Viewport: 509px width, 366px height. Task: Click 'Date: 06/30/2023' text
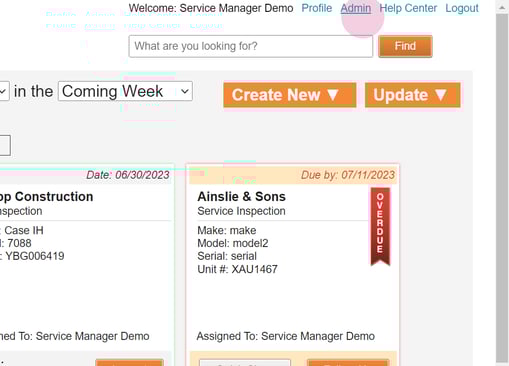(x=128, y=175)
